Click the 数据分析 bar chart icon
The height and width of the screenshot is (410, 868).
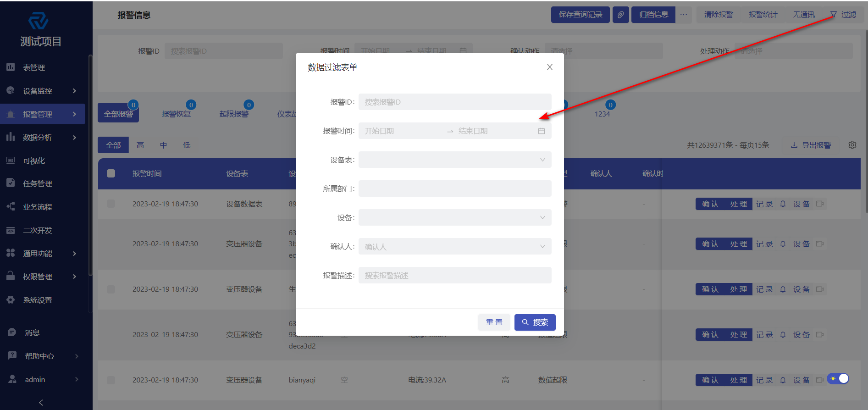[11, 137]
